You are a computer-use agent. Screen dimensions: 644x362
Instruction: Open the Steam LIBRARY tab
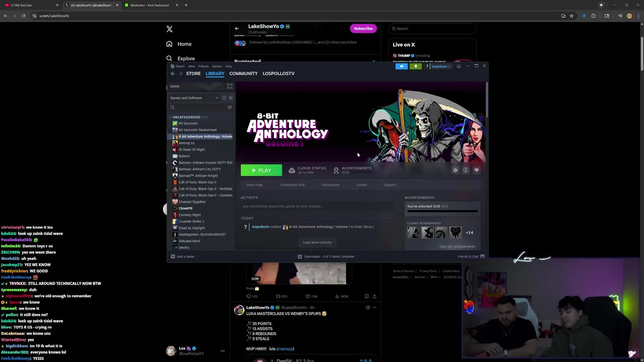215,73
